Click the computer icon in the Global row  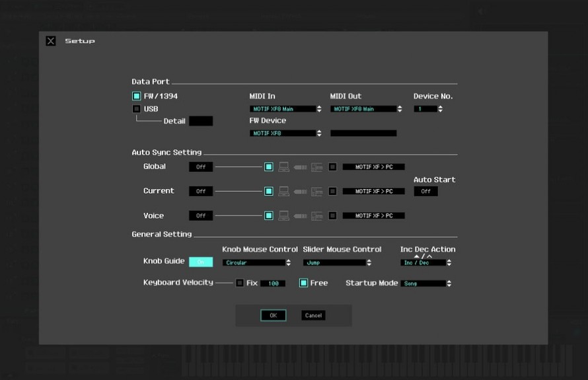click(x=283, y=167)
